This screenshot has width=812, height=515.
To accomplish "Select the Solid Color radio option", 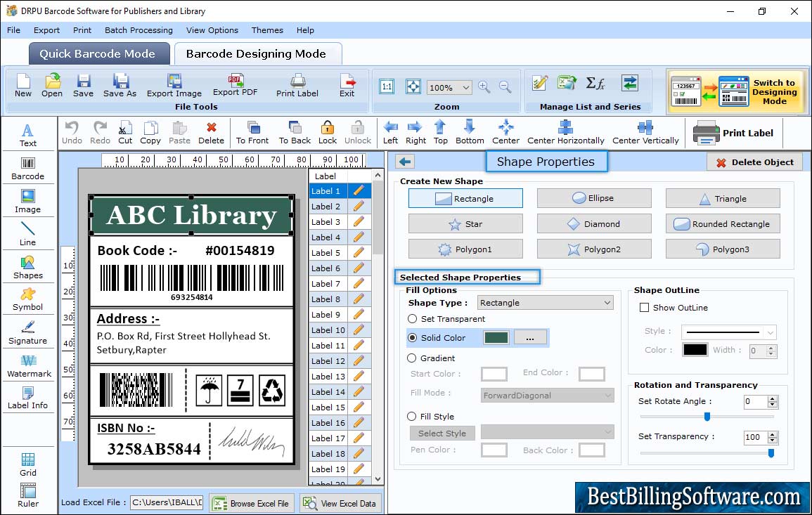I will click(x=412, y=337).
